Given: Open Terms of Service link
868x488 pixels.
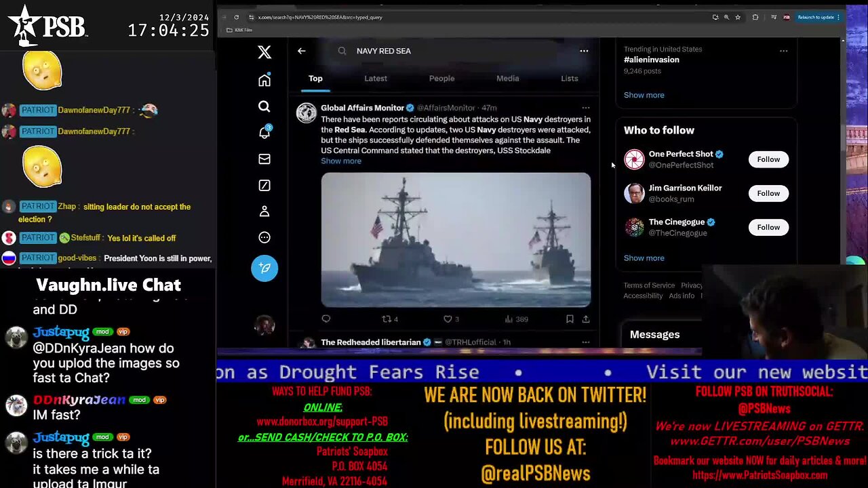Looking at the screenshot, I should coord(649,285).
